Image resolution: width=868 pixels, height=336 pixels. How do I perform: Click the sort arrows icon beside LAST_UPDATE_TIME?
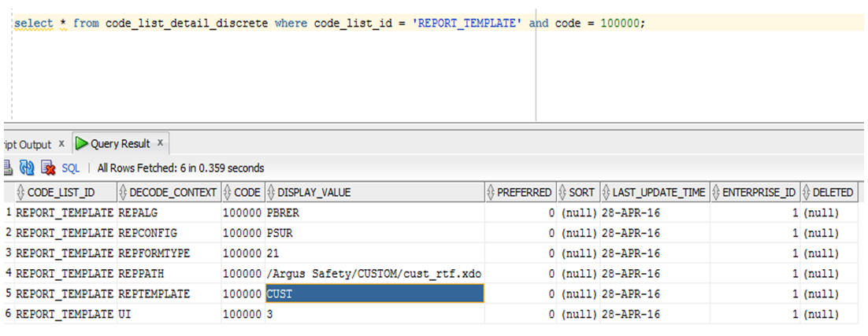(606, 192)
